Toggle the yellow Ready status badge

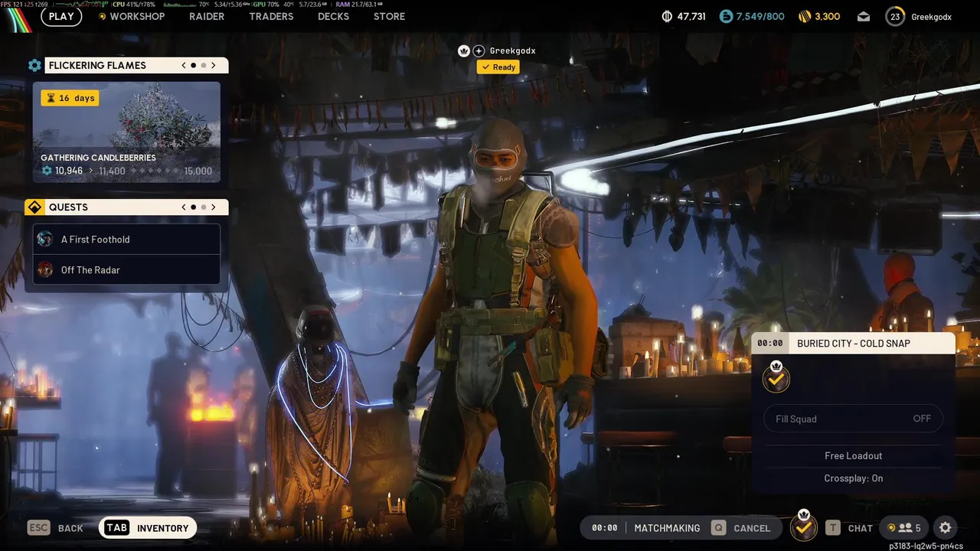coord(498,67)
